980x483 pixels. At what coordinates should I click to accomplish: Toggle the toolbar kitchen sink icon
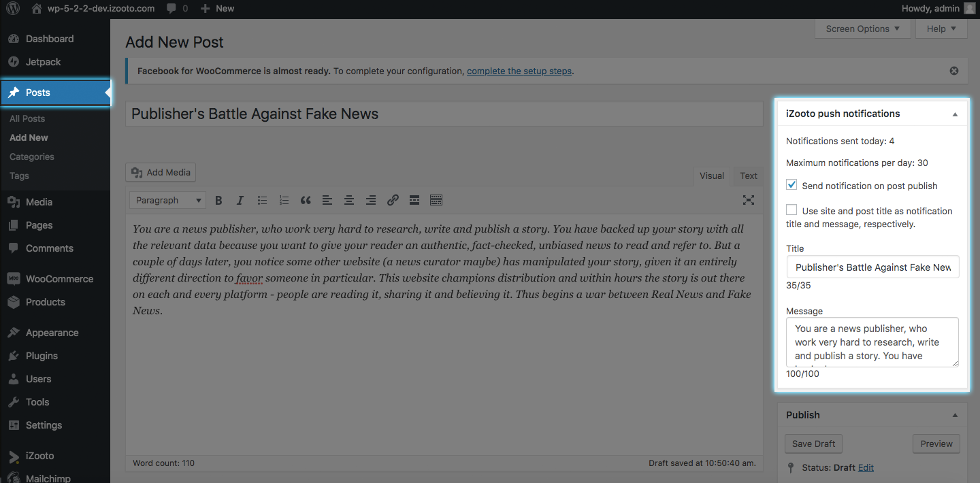436,200
